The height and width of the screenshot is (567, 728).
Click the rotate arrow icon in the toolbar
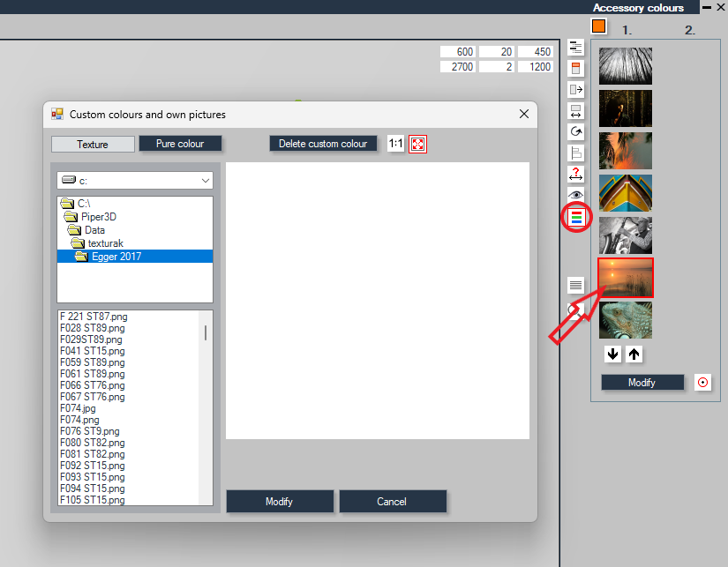tap(575, 131)
